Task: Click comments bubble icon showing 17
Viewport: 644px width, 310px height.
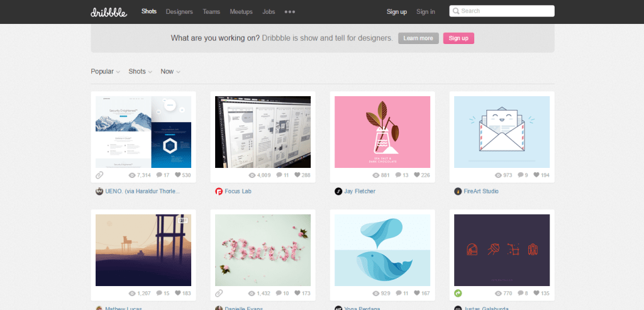Action: pyautogui.click(x=160, y=175)
